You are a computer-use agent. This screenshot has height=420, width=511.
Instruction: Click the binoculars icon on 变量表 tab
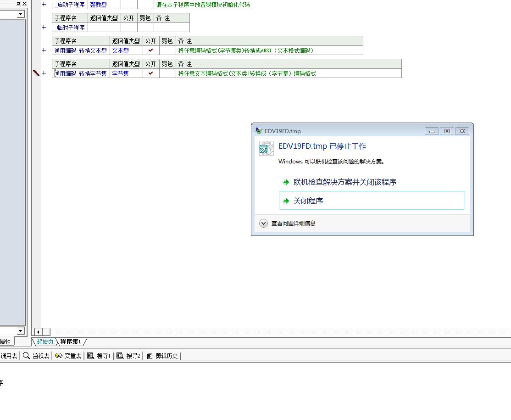(59, 356)
